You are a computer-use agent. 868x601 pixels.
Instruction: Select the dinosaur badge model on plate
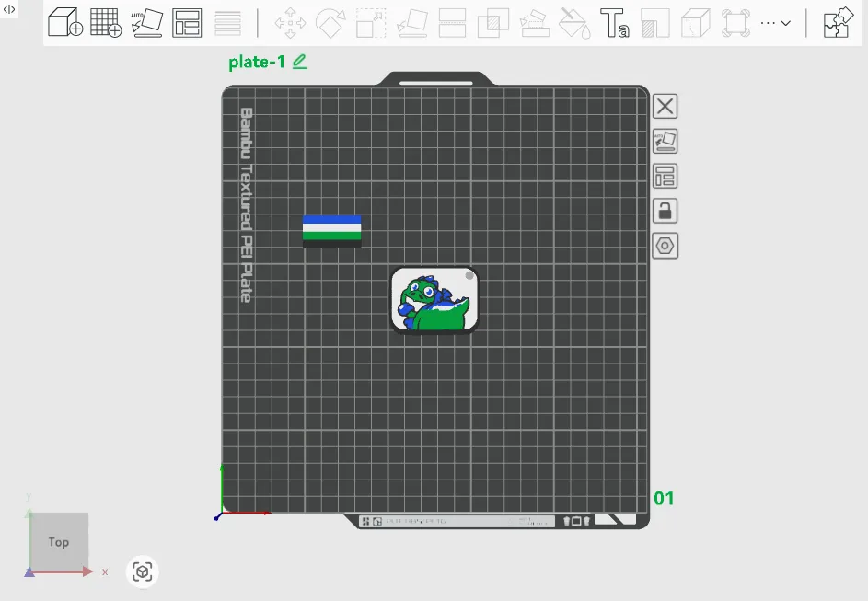(x=434, y=300)
